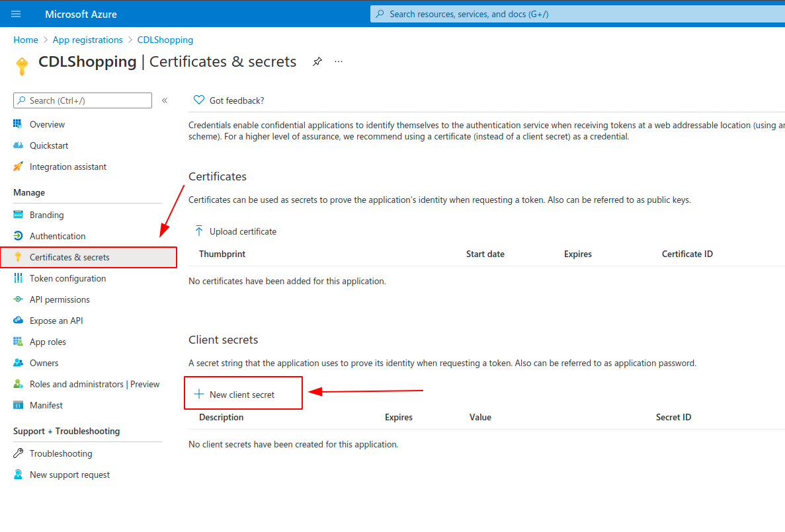Screen dimensions: 785x532
Task: Click the Roles and administrators icon
Action: (x=18, y=385)
